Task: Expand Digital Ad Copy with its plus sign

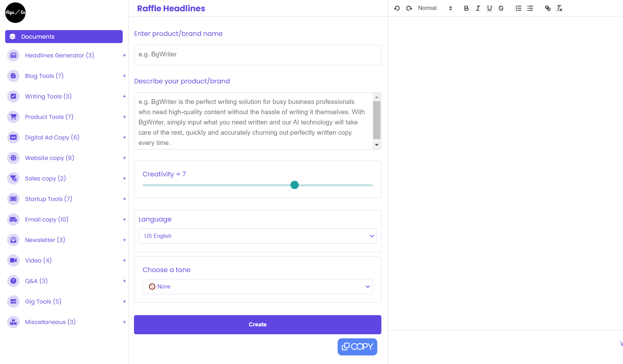Action: (x=124, y=137)
